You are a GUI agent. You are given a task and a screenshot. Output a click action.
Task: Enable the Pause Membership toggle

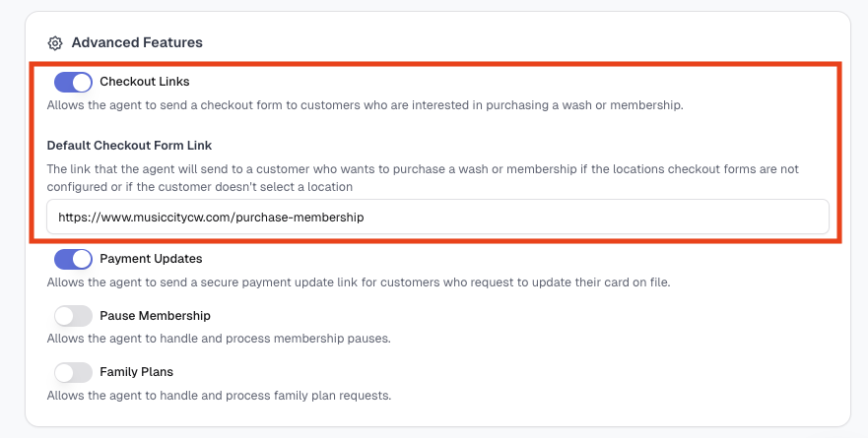pos(73,316)
